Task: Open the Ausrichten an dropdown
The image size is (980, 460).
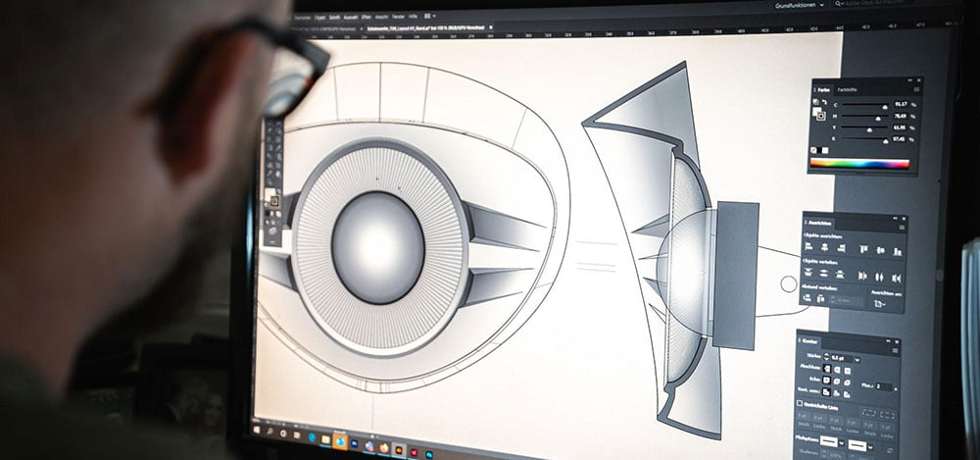Action: tap(879, 303)
